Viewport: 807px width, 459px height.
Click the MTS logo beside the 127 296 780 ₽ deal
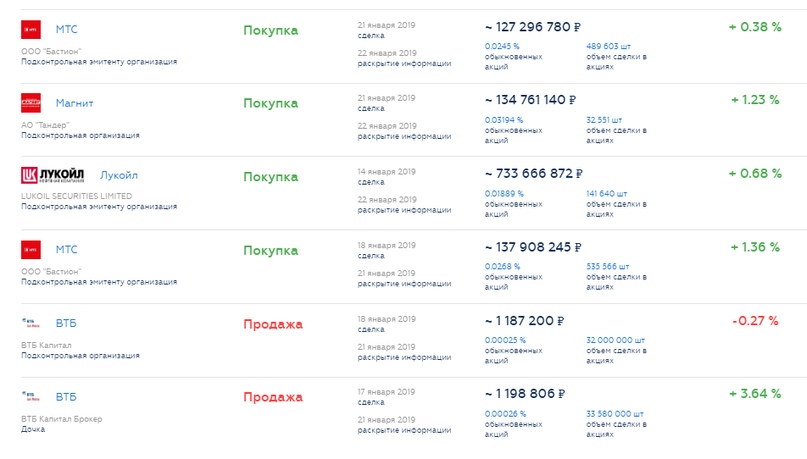pos(31,29)
